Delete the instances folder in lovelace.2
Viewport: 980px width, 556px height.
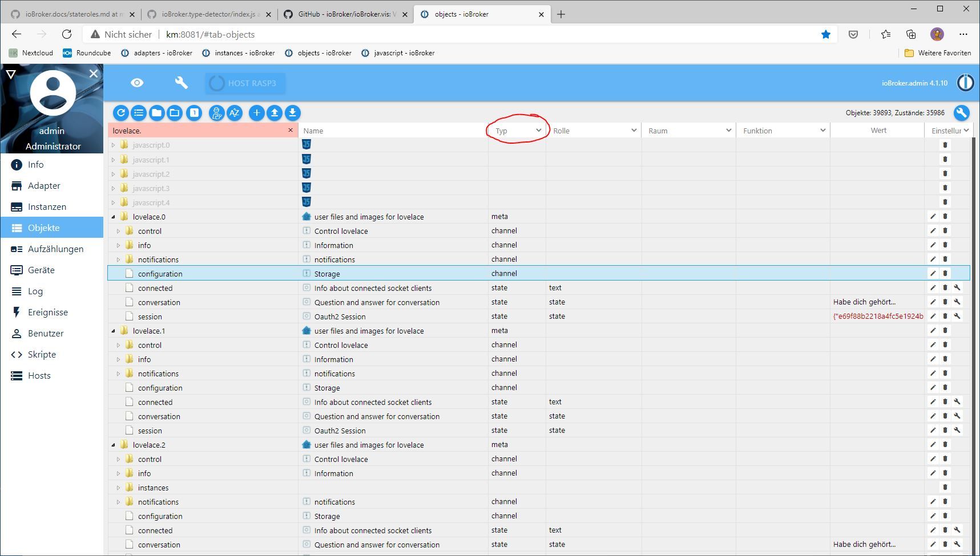tap(945, 487)
